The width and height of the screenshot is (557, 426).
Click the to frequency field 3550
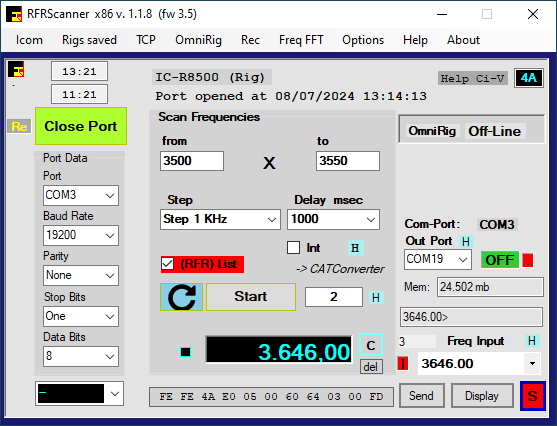pos(348,161)
